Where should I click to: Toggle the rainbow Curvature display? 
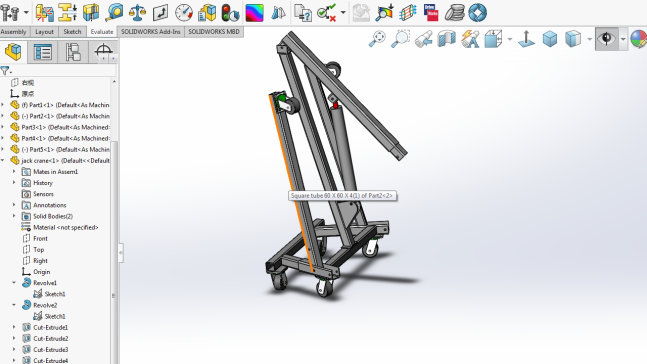[x=254, y=12]
